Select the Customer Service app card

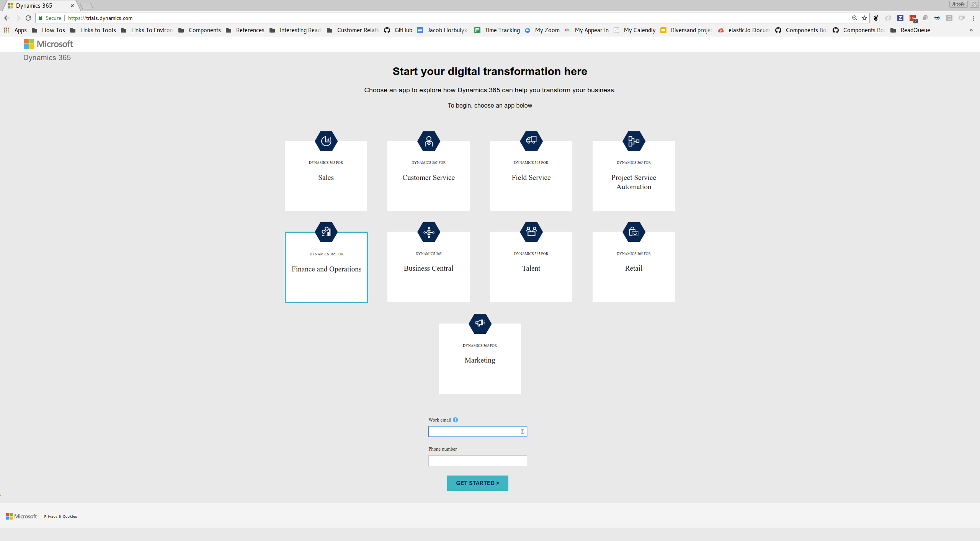tap(428, 176)
